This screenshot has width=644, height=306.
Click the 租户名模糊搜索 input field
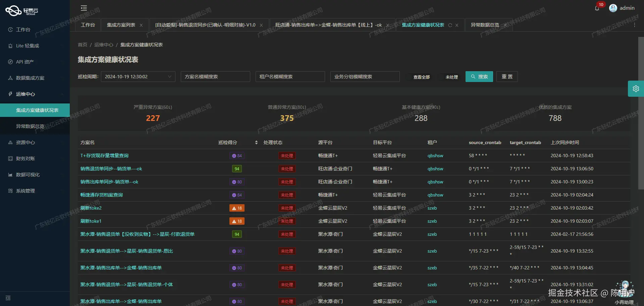[x=290, y=76]
